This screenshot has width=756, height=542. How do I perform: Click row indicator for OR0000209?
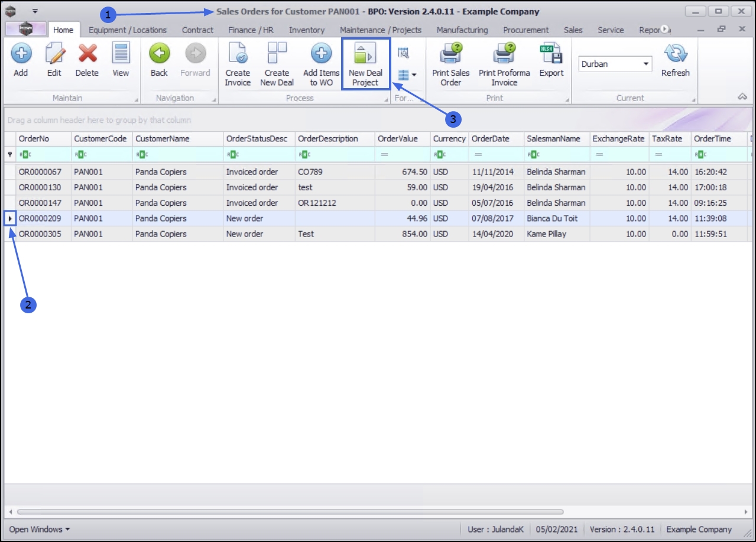(10, 218)
